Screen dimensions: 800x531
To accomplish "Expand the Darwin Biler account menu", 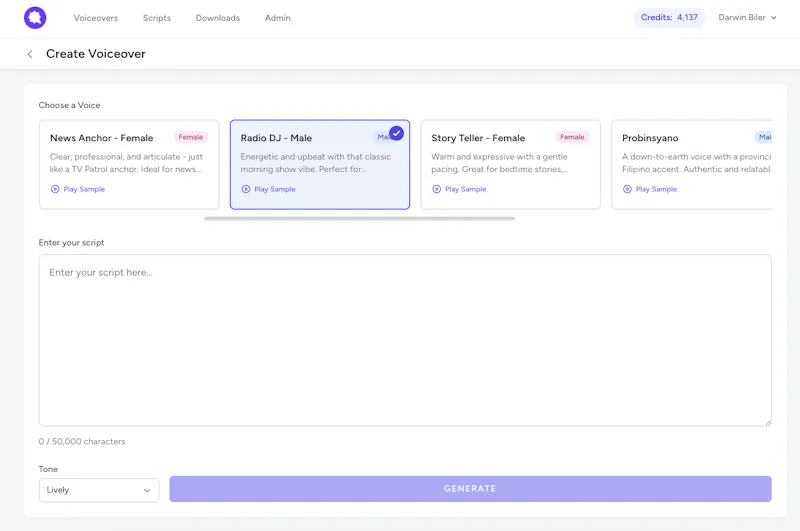I will (x=747, y=18).
